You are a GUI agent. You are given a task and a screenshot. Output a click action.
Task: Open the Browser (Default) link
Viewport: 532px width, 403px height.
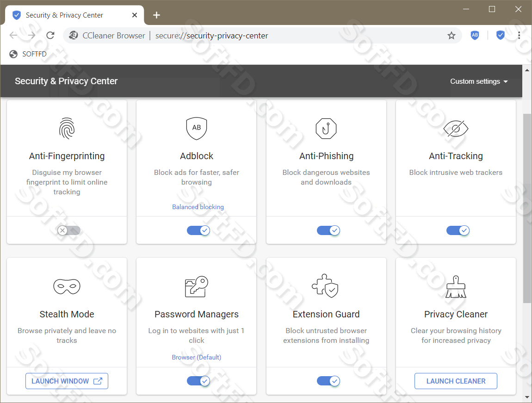(x=197, y=357)
